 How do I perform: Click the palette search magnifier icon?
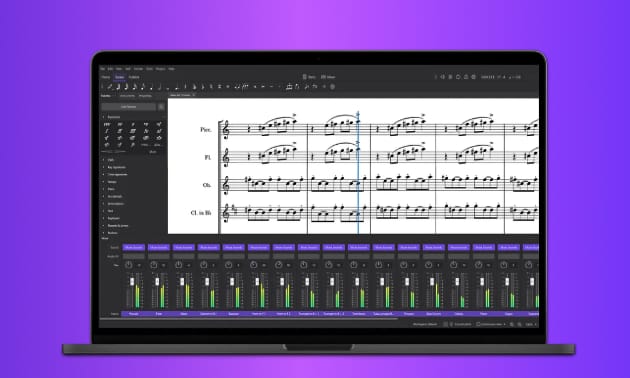click(161, 107)
